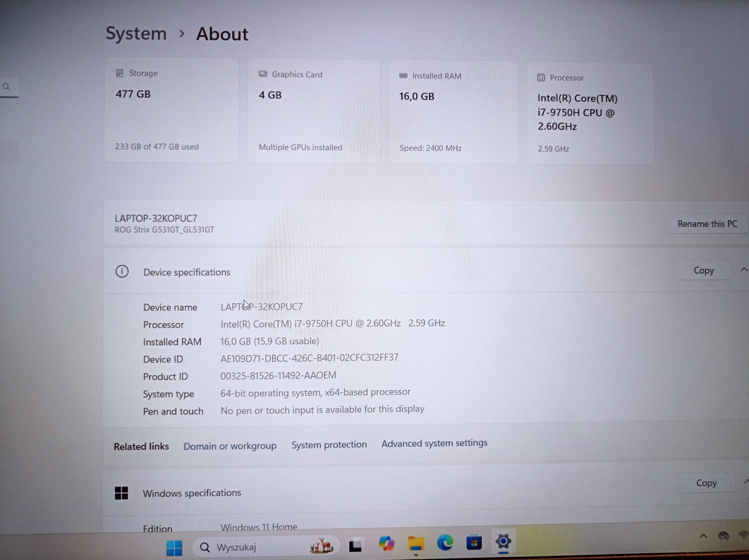Copy the Windows specifications
This screenshot has width=749, height=560.
(x=706, y=483)
